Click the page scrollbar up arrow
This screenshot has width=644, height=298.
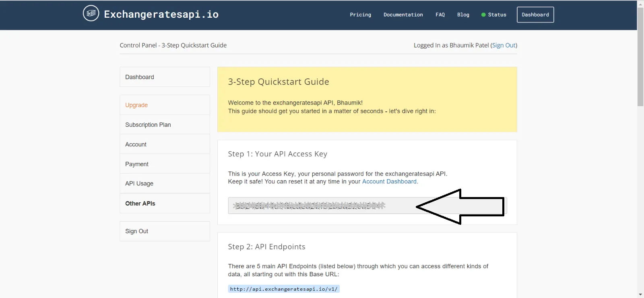[x=640, y=4]
